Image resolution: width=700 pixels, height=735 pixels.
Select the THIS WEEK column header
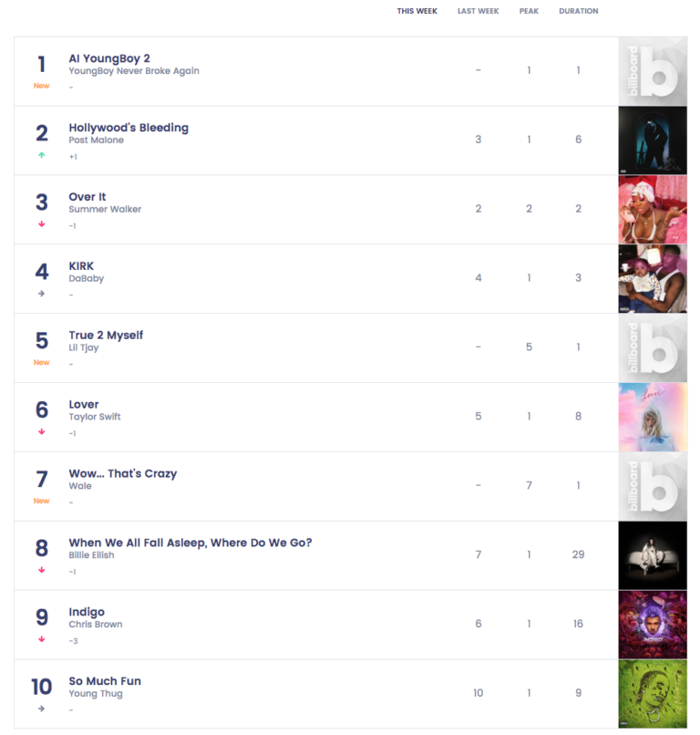coord(419,11)
